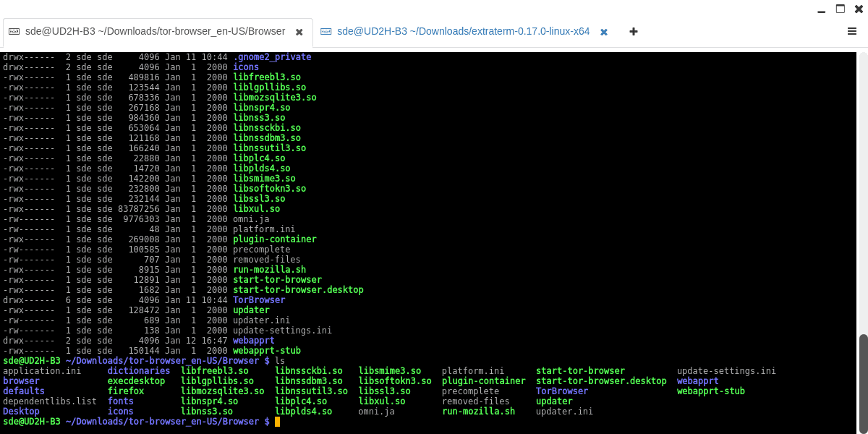Click dictionaries directory in ls output
Image resolution: width=868 pixels, height=434 pixels.
tap(139, 371)
